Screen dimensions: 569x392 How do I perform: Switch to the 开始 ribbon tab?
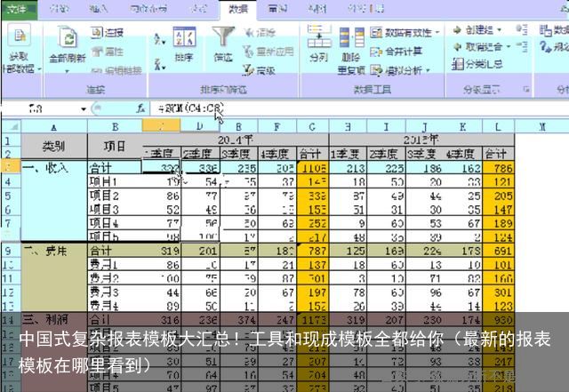pos(60,9)
